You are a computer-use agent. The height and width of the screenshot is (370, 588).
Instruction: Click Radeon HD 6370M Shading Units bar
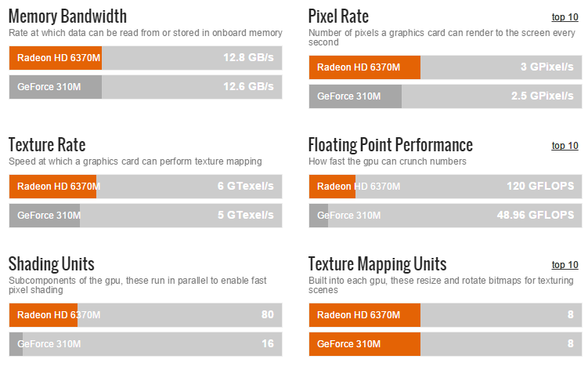click(146, 315)
